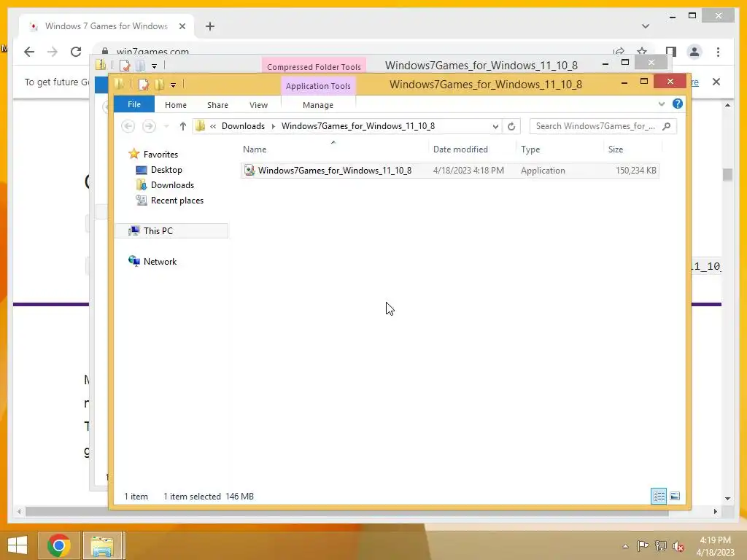Select Network in the navigation pane
747x560 pixels.
tap(160, 262)
